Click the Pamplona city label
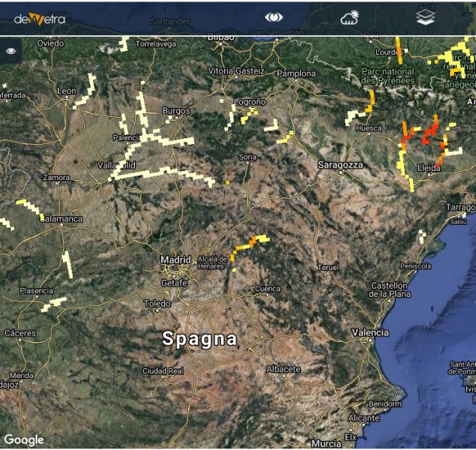 296,73
